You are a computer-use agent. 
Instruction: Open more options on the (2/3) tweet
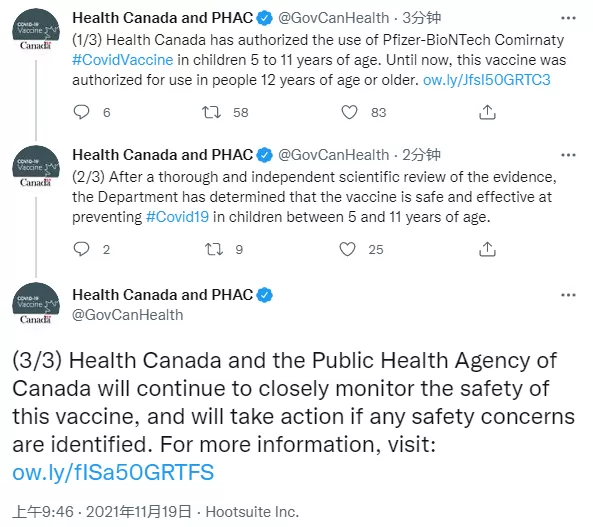pyautogui.click(x=568, y=155)
